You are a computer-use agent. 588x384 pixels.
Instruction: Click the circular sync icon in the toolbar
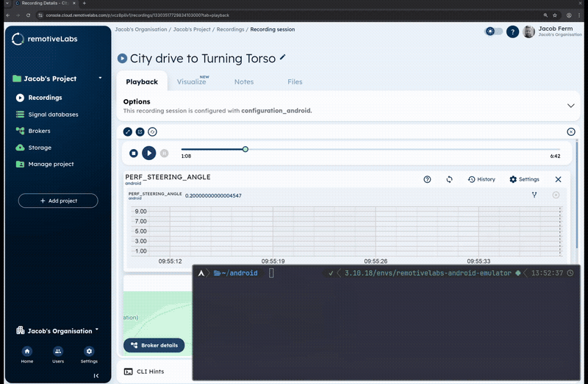tap(152, 132)
